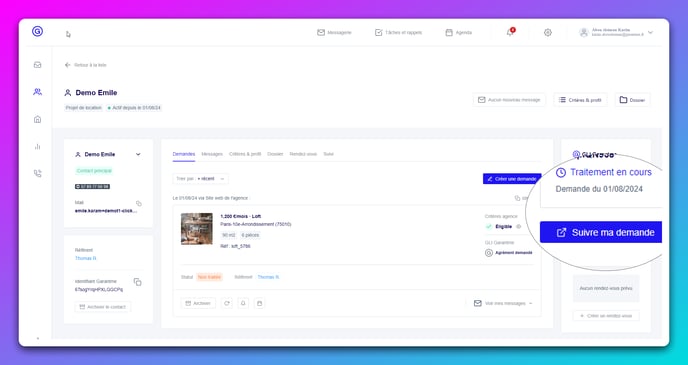Open Voir mes messages dropdown
Viewport: 688px width, 365px height.
pos(503,303)
